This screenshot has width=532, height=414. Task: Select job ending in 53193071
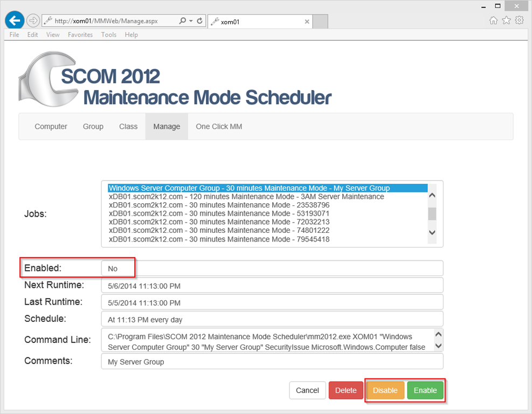267,213
